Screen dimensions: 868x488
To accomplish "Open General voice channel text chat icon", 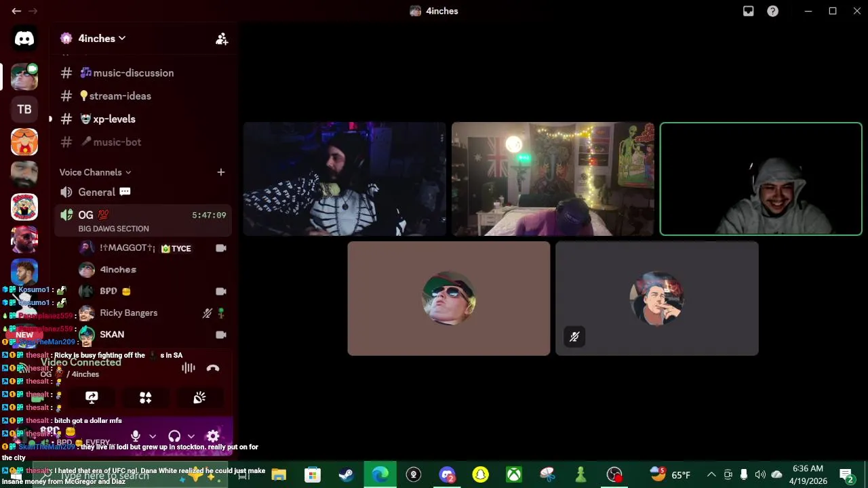I will point(125,192).
